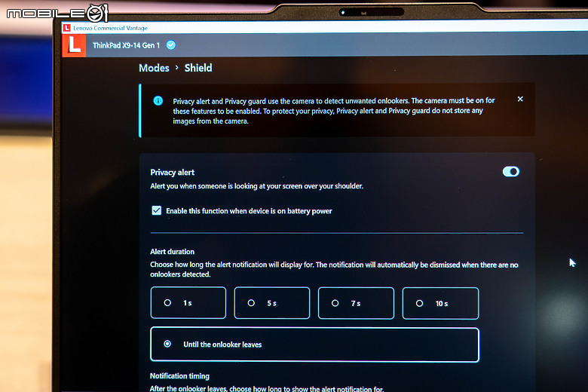Click the blue verified checkmark beside ThinkPad X9-14
This screenshot has width=588, height=392.
[171, 45]
